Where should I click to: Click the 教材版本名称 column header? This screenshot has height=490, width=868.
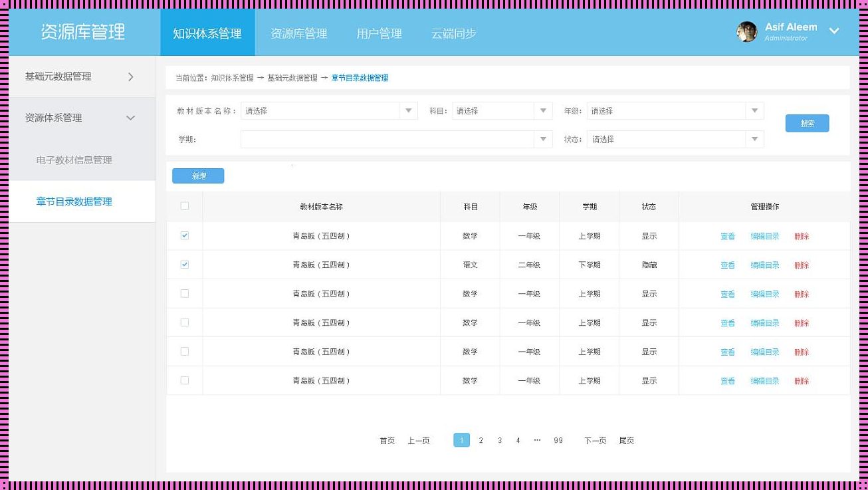[x=321, y=207]
